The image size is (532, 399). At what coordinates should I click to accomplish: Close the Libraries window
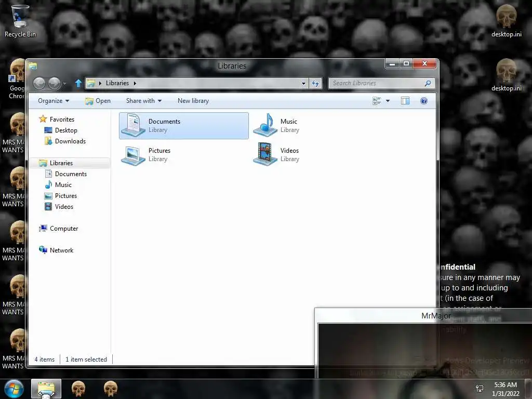[x=424, y=63]
